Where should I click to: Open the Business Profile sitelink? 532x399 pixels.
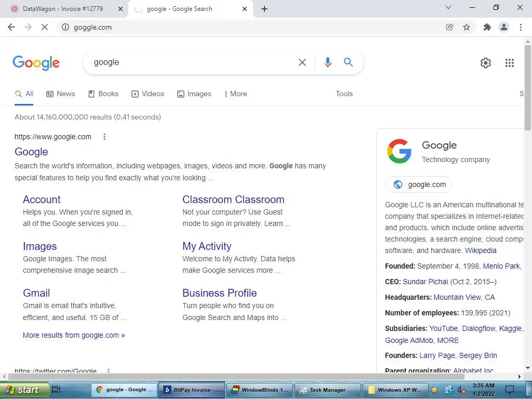click(220, 293)
